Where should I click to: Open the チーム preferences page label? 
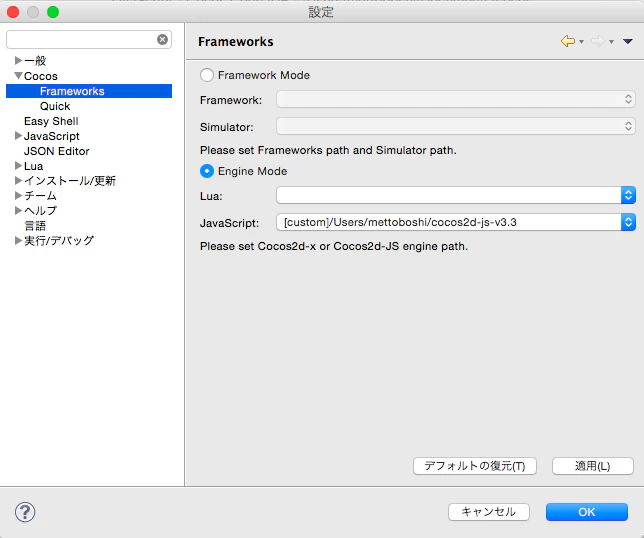(40, 195)
